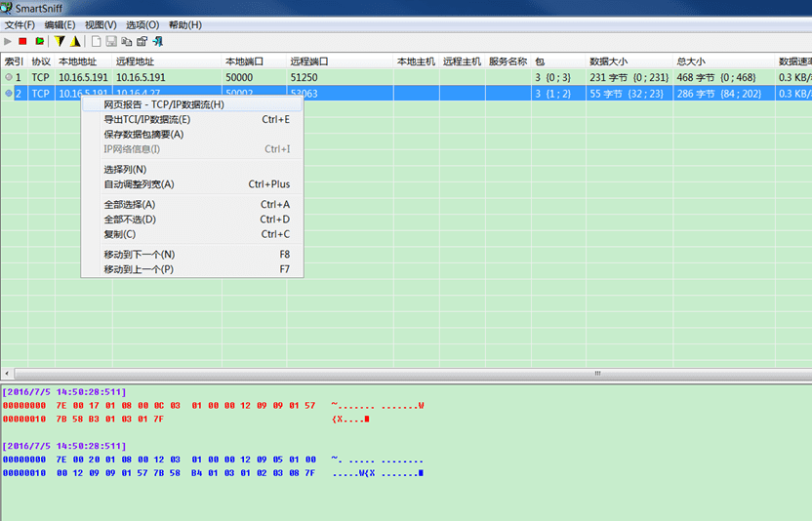This screenshot has height=521, width=812.
Task: Open the 选项(O) menu
Action: (x=142, y=24)
